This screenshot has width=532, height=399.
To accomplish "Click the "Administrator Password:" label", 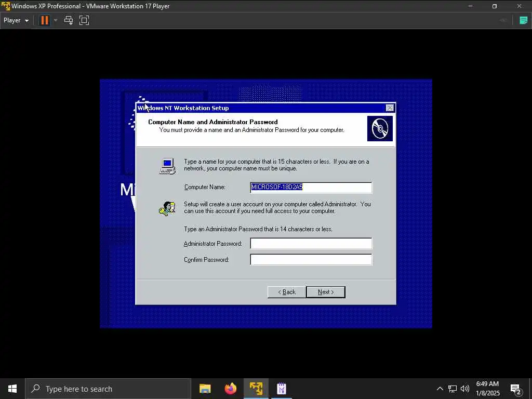I will 212,244.
